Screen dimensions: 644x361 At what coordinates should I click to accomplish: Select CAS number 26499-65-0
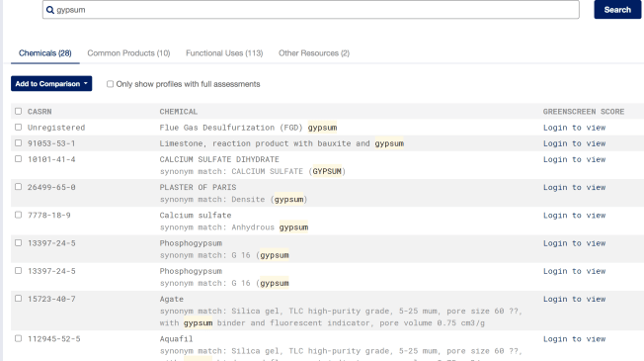click(51, 187)
